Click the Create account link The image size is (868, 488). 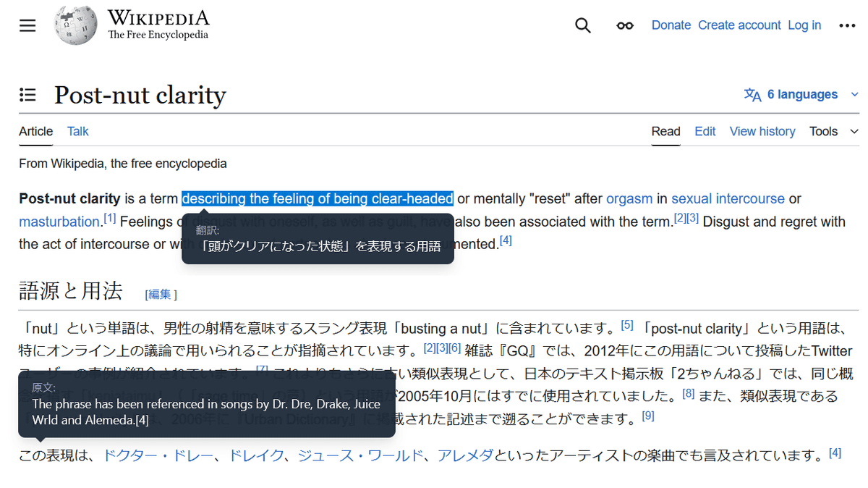pos(739,25)
